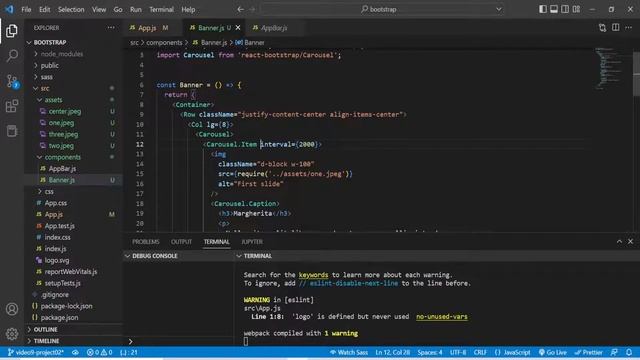Toggle the bottom panel layout icon
This screenshot has height=360, width=640.
(554, 9)
